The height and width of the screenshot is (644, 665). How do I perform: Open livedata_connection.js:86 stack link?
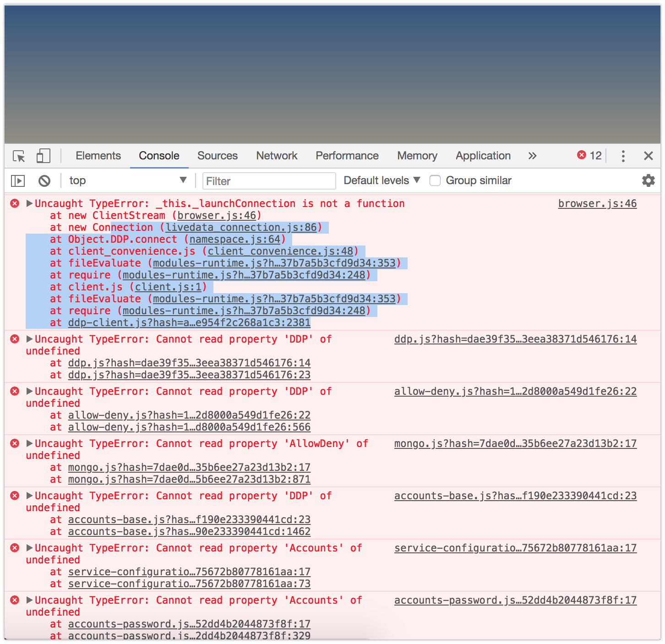[x=241, y=227]
